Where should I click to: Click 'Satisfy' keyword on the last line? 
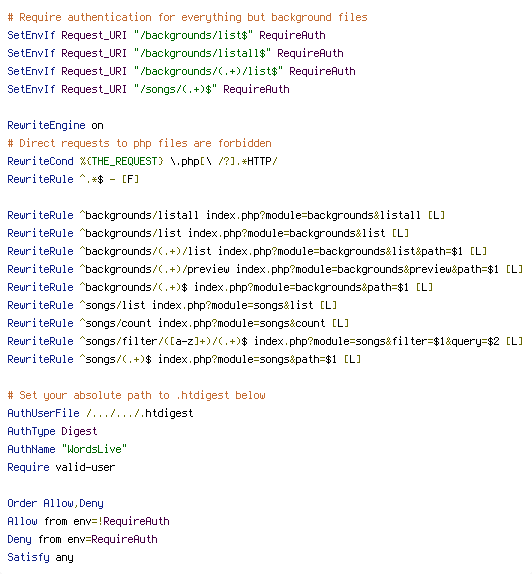(28, 557)
